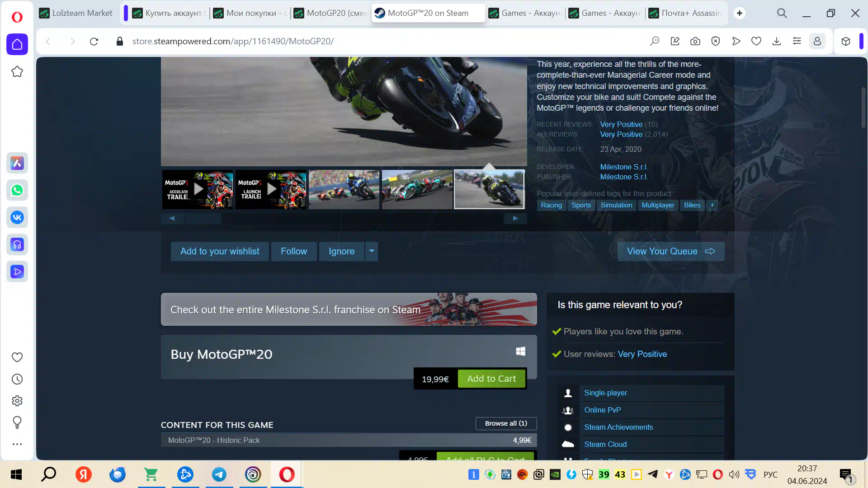Add page to bookmarks heart icon

coord(756,42)
